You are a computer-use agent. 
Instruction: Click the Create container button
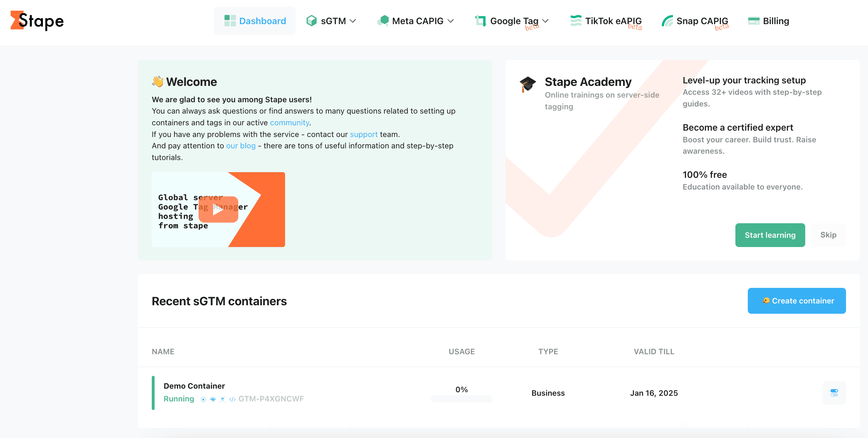pos(797,301)
